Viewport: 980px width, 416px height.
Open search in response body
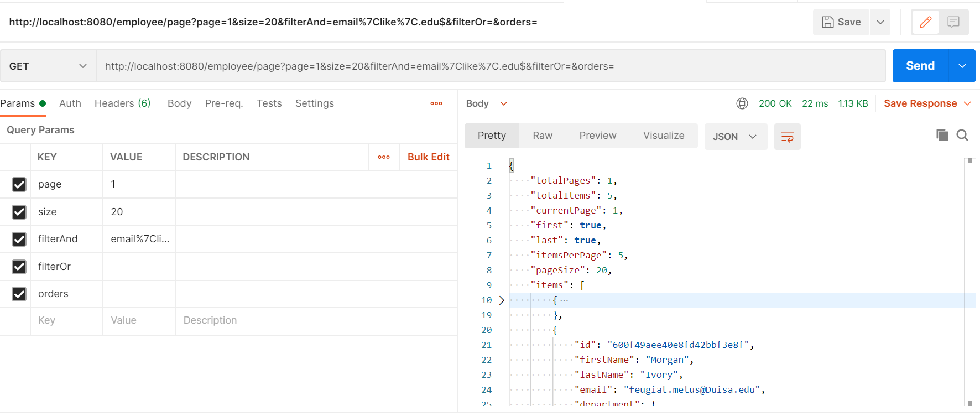(962, 135)
